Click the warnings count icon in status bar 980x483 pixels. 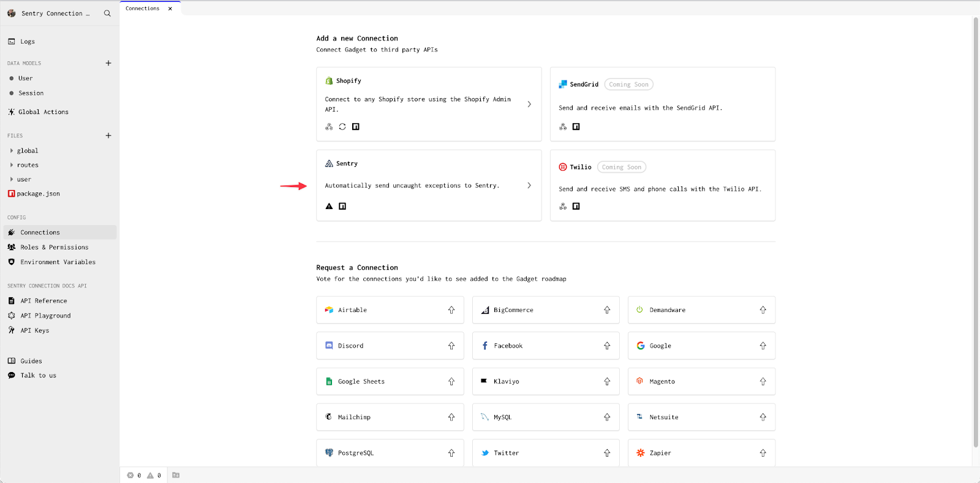[151, 475]
